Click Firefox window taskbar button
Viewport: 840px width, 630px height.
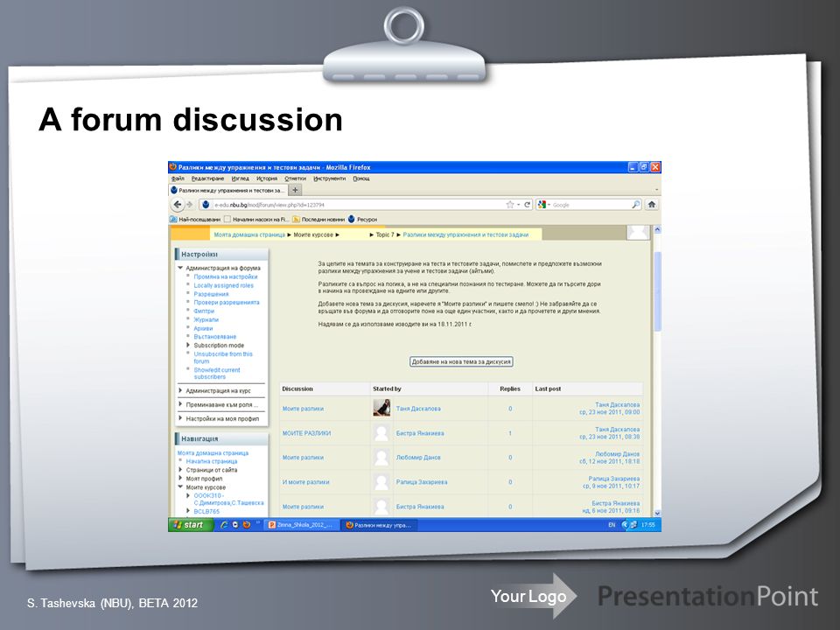pos(379,525)
